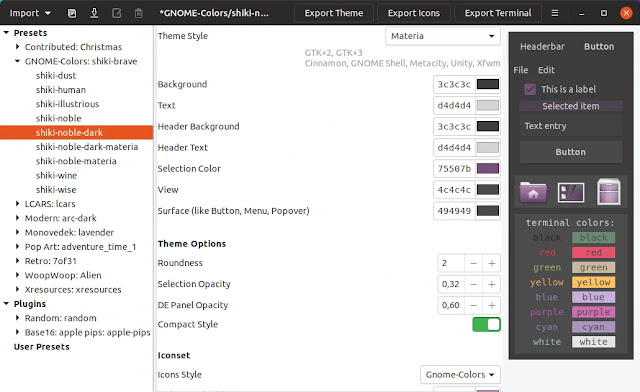
Task: Expand Contributed: Christmas preset group
Action: click(x=17, y=47)
